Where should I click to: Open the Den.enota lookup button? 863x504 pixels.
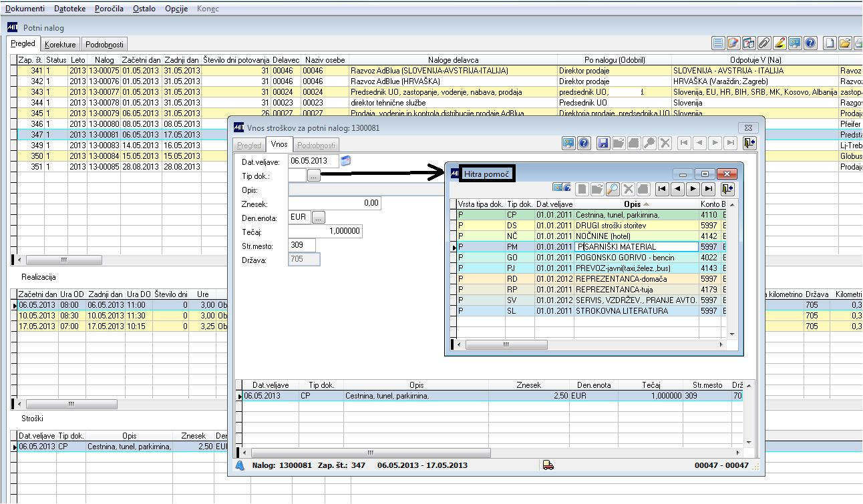tap(318, 218)
